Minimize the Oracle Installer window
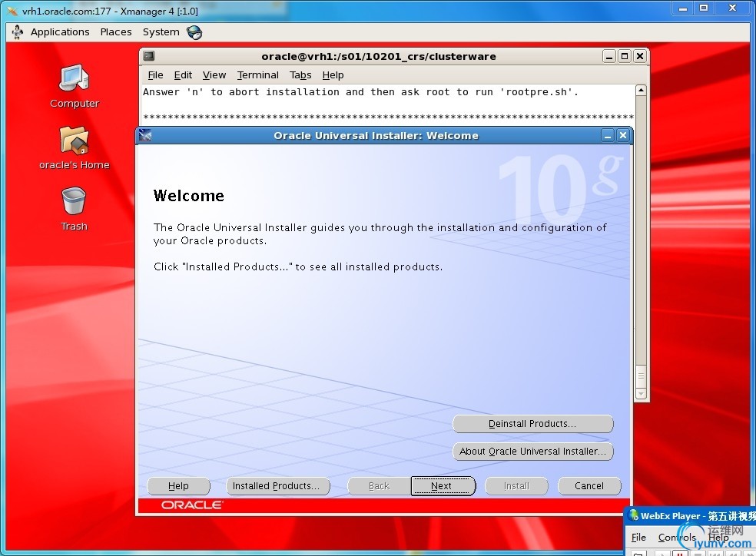Viewport: 756px width, 556px height. point(608,135)
